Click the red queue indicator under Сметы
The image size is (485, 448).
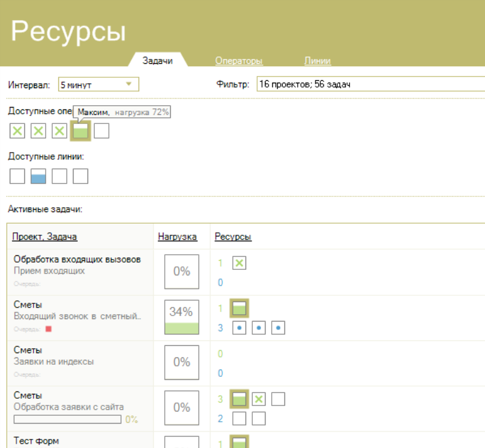[49, 329]
